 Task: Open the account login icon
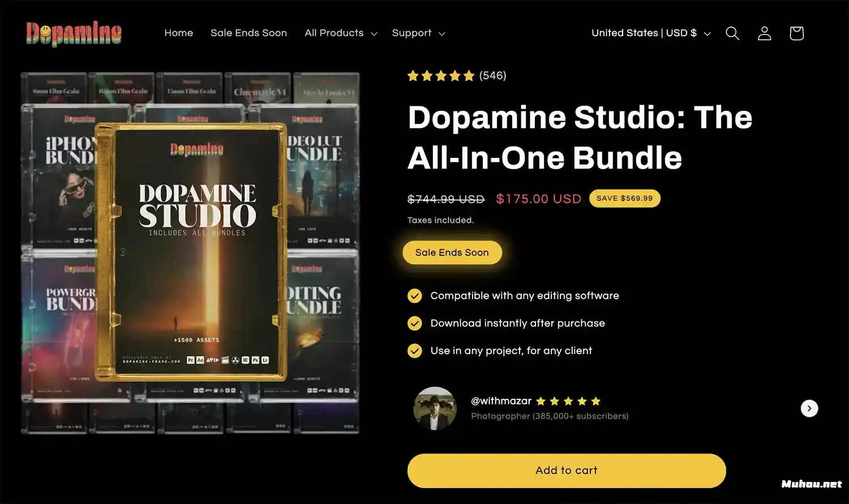tap(765, 33)
